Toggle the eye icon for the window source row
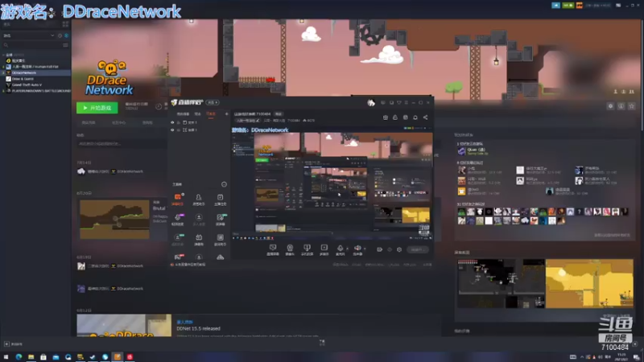The image size is (644, 362). [172, 130]
